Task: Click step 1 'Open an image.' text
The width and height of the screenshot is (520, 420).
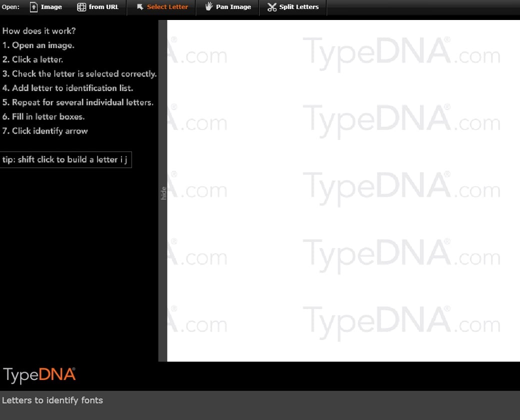Action: pyautogui.click(x=38, y=45)
